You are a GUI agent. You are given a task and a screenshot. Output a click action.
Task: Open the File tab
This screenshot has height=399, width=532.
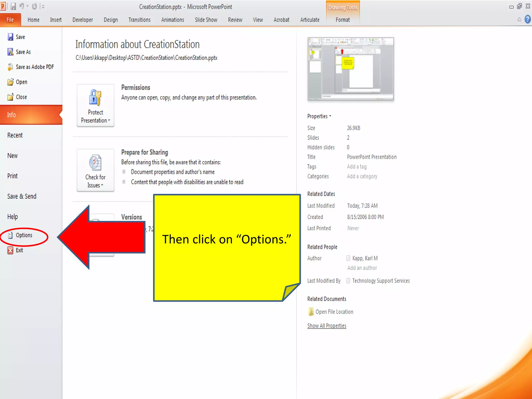point(10,20)
